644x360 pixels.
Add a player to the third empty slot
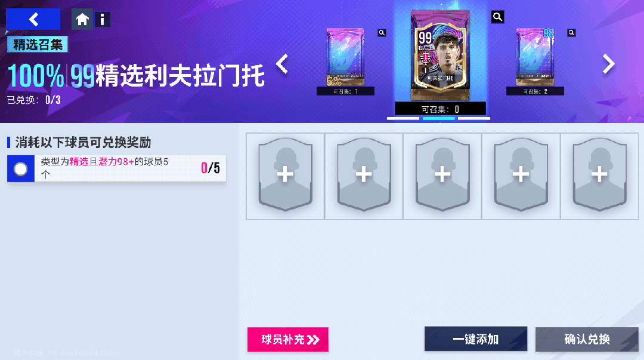point(442,176)
